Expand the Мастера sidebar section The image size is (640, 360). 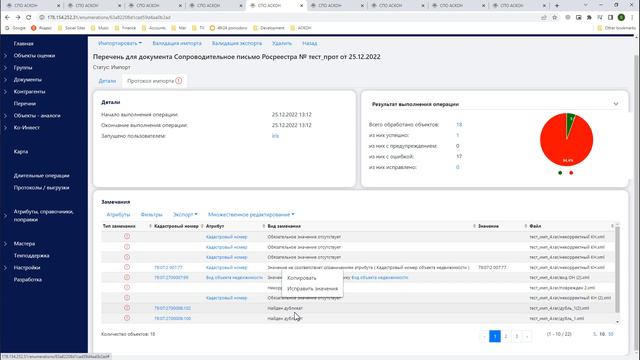coord(6,244)
